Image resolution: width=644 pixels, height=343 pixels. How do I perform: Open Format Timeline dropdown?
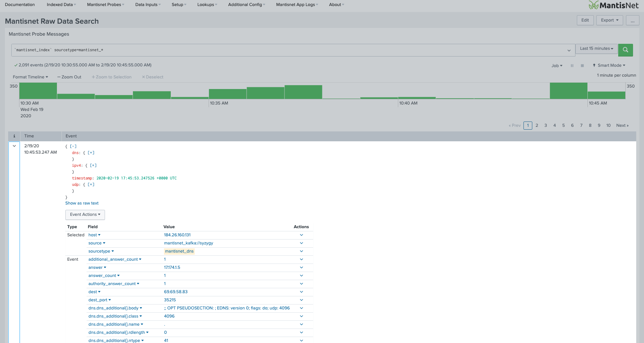[x=30, y=77]
